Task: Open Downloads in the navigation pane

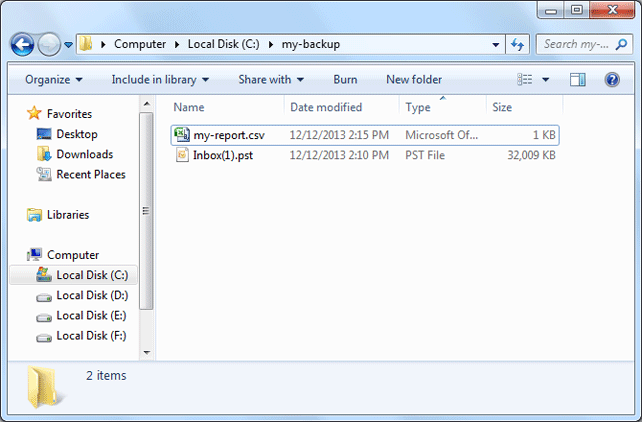Action: 85,154
